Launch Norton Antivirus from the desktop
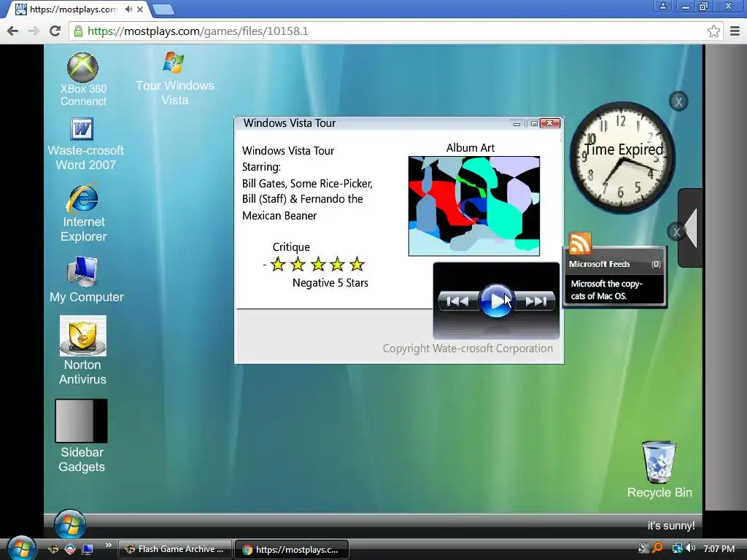The image size is (747, 560). pos(82,351)
